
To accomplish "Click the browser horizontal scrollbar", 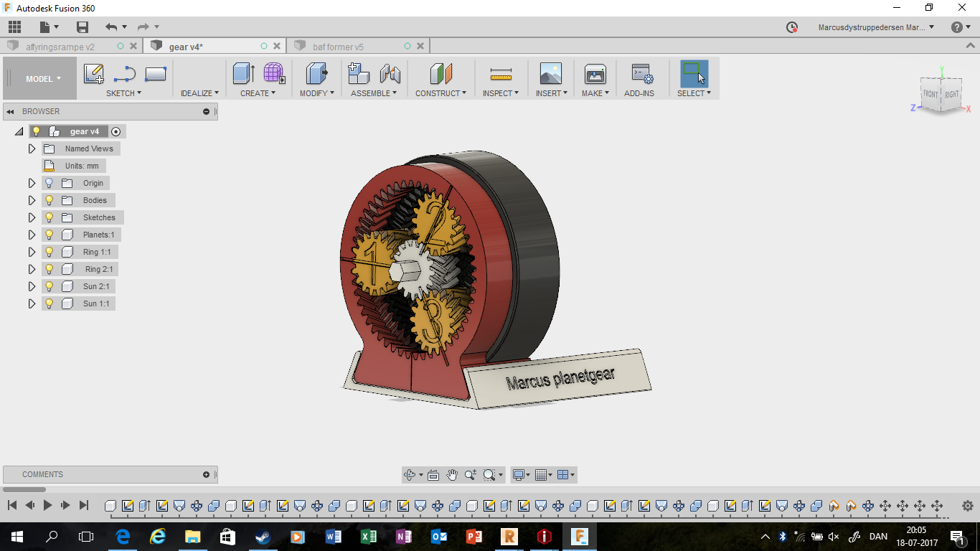I will pyautogui.click(x=26, y=490).
